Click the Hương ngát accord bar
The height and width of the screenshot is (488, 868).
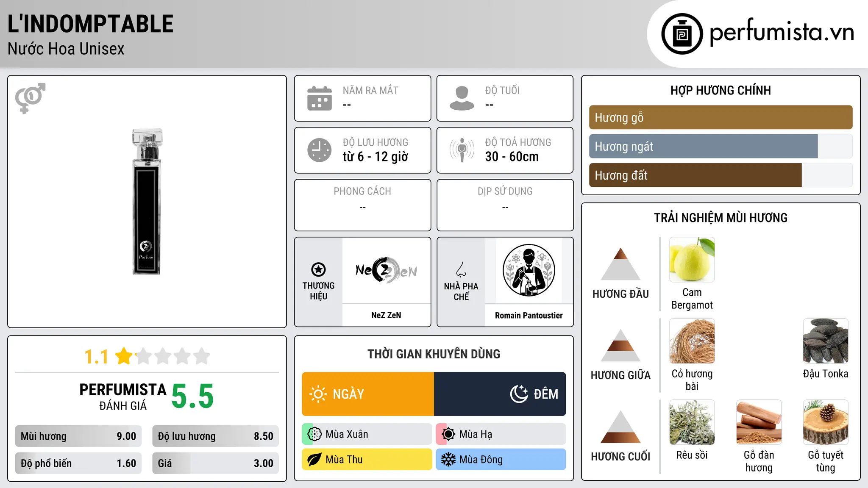coord(721,146)
